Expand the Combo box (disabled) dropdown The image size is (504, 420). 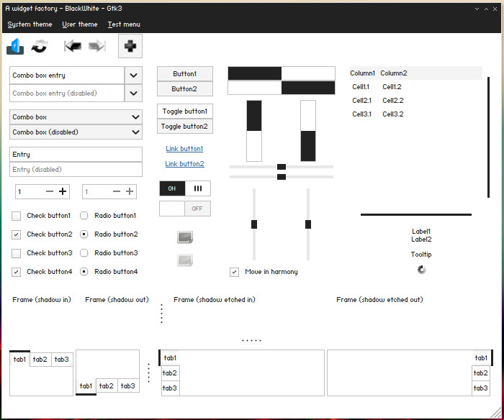(76, 132)
